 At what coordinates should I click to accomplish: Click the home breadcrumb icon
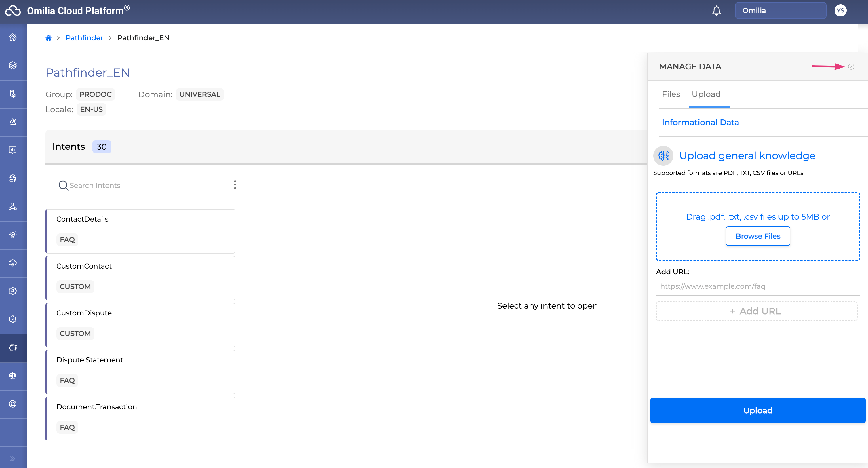pos(49,38)
